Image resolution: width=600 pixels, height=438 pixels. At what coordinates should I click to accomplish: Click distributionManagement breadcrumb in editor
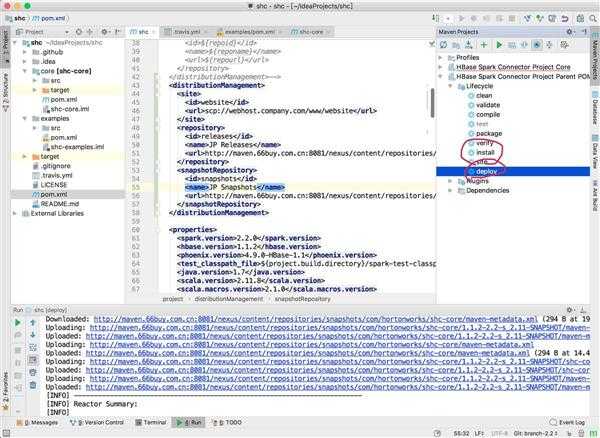tap(229, 299)
